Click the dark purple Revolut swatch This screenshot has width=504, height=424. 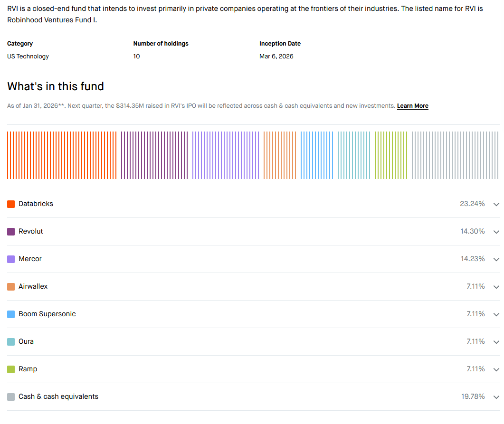pyautogui.click(x=11, y=232)
